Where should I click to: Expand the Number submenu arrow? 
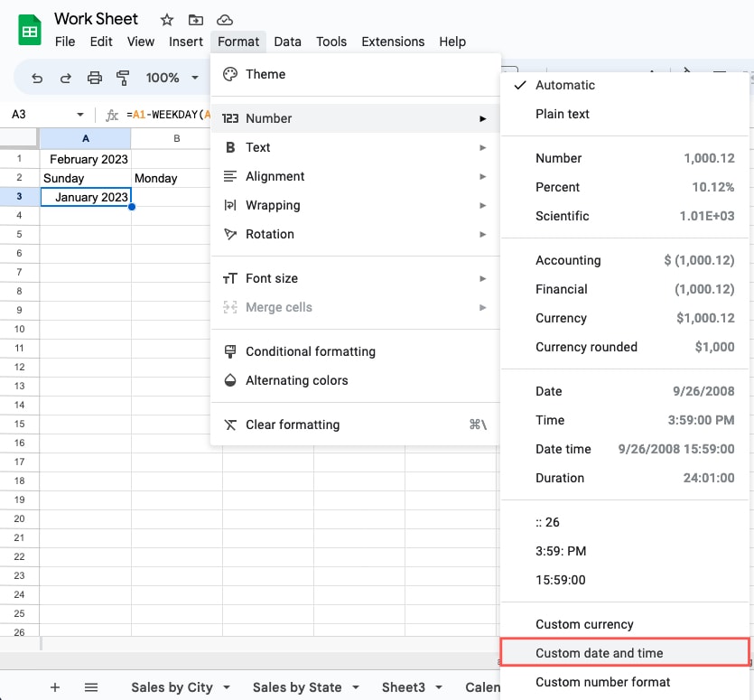(x=483, y=118)
